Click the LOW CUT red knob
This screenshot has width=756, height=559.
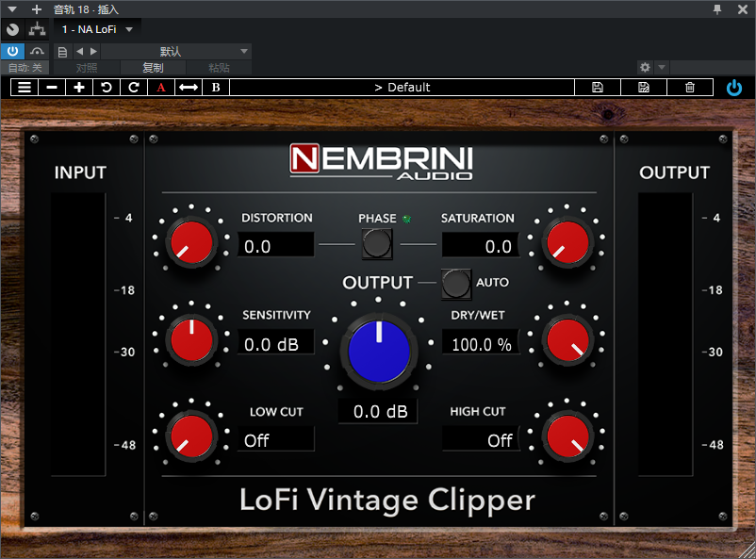[x=192, y=436]
